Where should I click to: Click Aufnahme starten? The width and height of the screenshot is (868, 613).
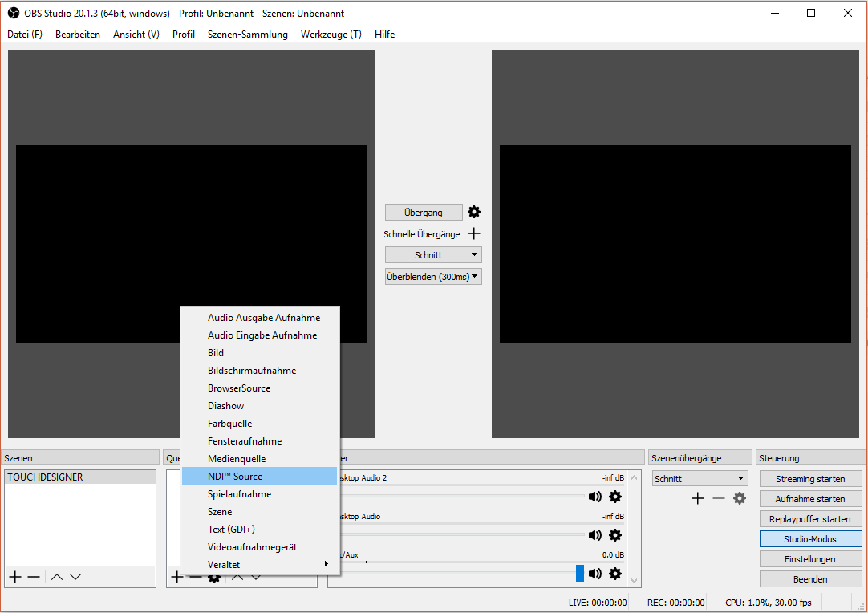click(x=810, y=499)
